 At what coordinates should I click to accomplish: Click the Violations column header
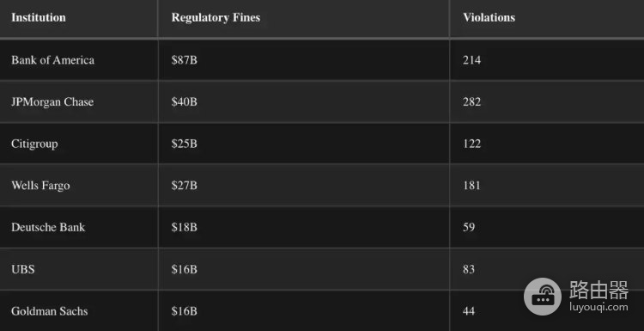click(x=489, y=18)
